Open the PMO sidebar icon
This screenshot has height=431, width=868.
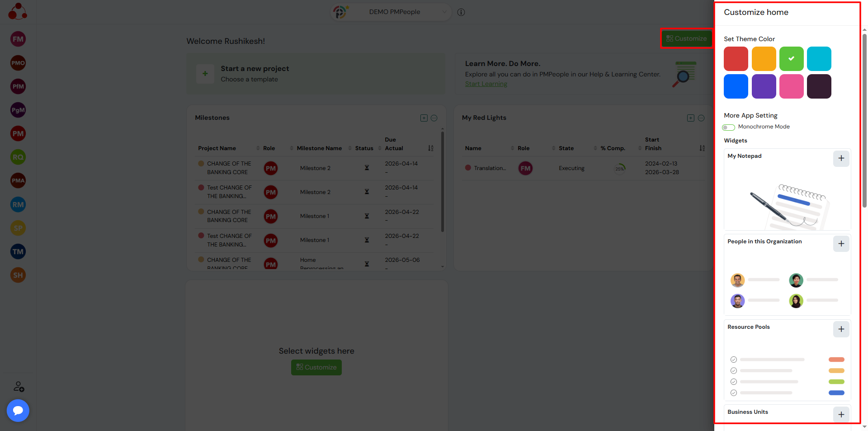18,63
